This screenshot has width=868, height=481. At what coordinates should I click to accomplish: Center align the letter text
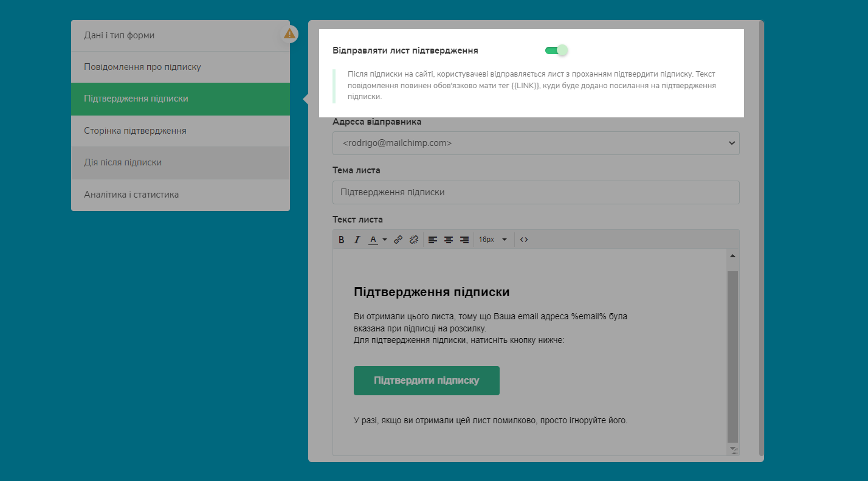point(449,240)
